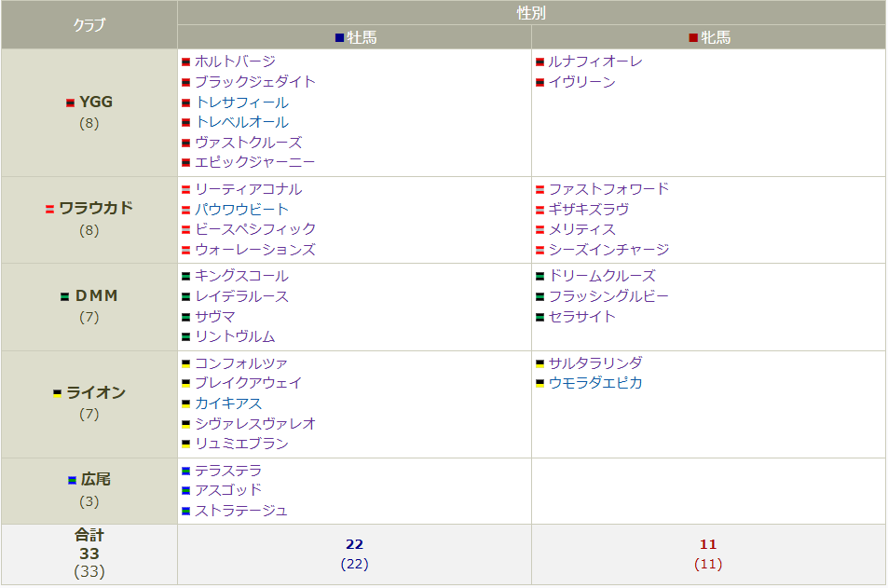The image size is (888, 588).
Task: Select the クラブ column header
Action: [x=89, y=25]
